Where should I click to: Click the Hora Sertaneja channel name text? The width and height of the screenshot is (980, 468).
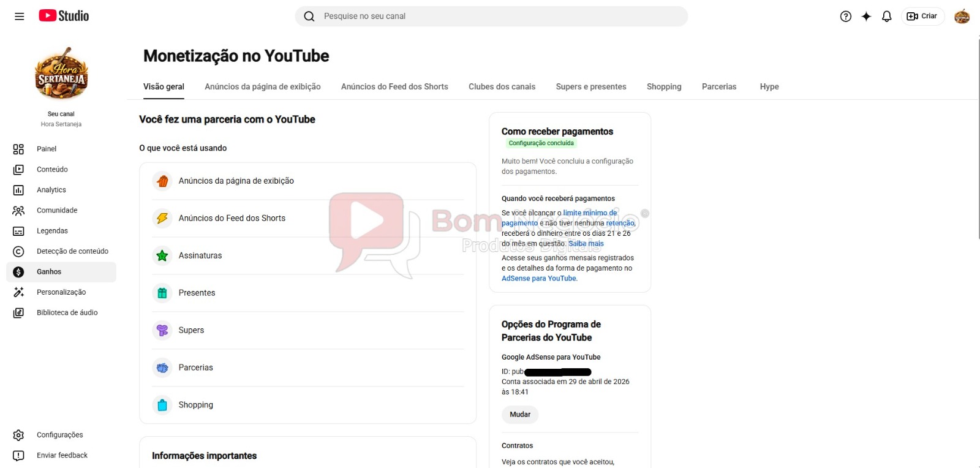click(x=61, y=124)
